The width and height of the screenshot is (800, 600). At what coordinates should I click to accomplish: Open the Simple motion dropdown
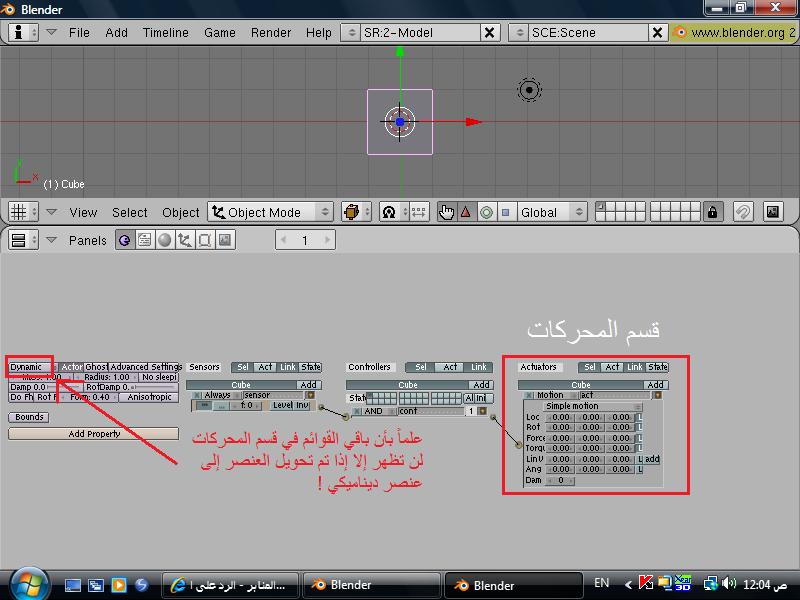coord(594,406)
